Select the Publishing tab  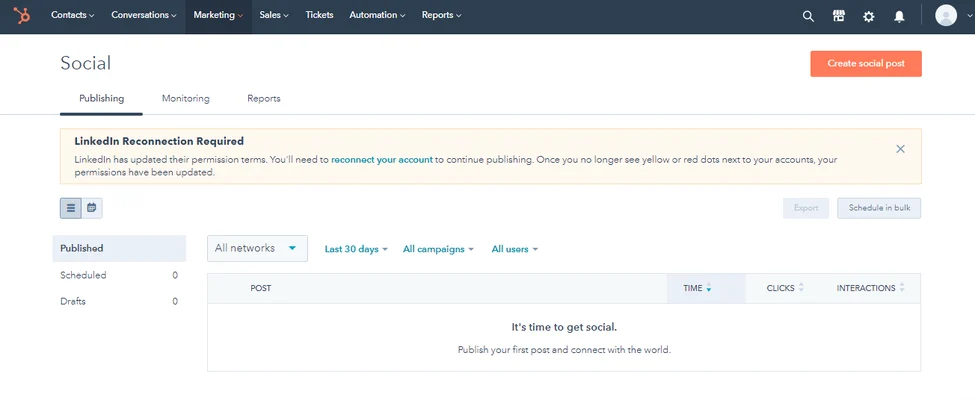pos(101,98)
